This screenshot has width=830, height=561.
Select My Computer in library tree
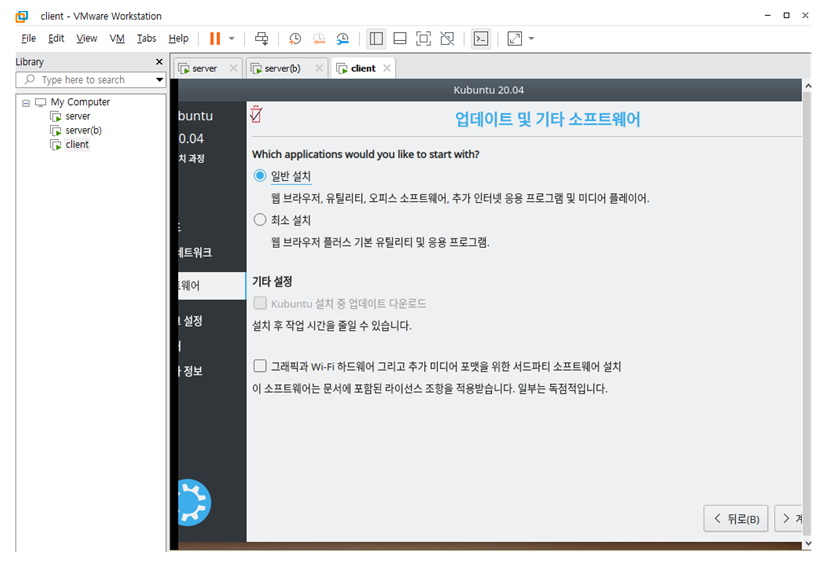click(80, 102)
